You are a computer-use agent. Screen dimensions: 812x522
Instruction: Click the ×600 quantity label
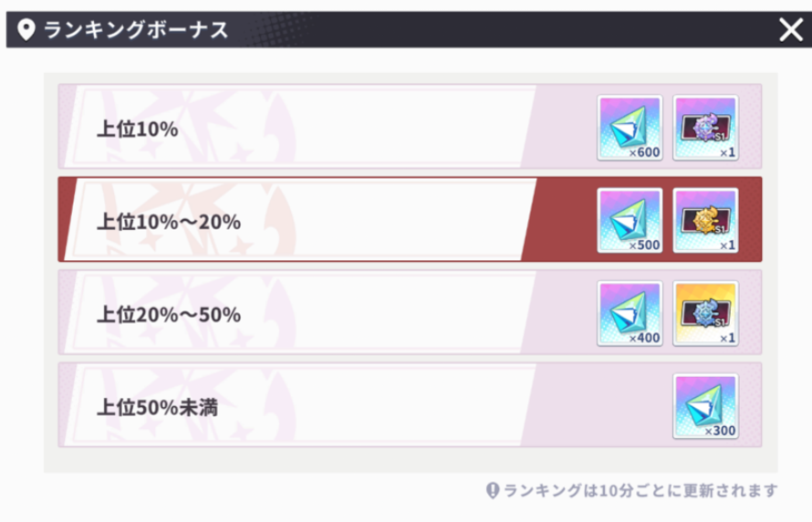click(x=643, y=152)
